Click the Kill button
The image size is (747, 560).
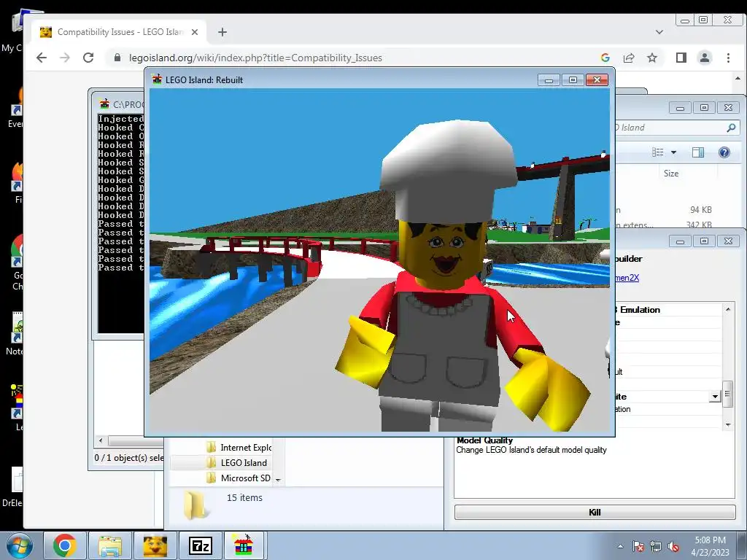pos(595,513)
